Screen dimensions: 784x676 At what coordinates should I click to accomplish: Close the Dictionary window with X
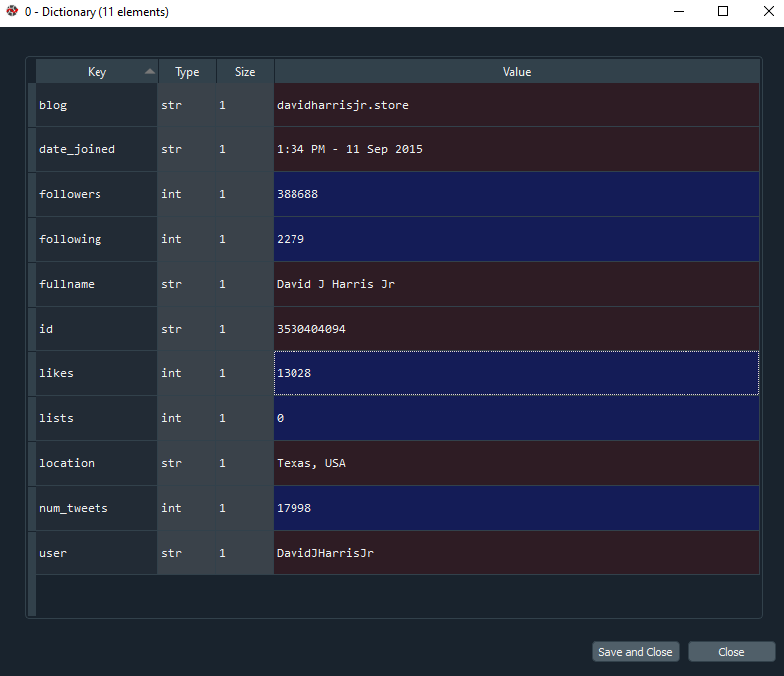(768, 11)
